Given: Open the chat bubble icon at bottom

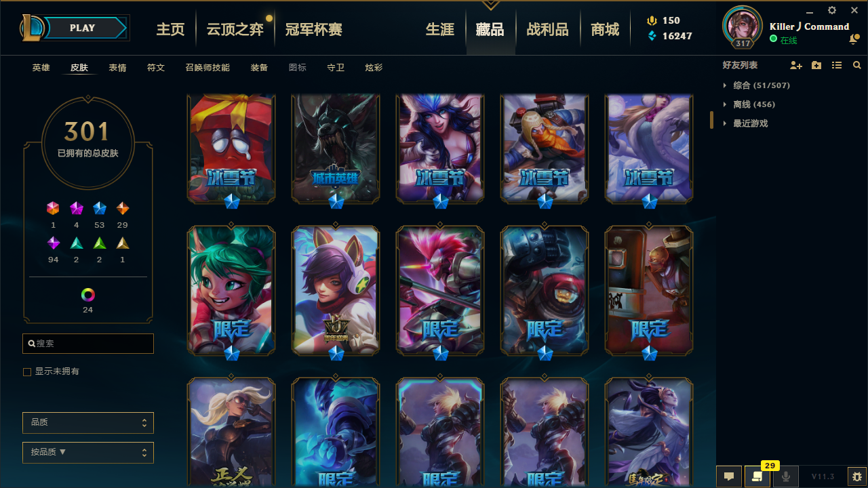Looking at the screenshot, I should [x=729, y=476].
